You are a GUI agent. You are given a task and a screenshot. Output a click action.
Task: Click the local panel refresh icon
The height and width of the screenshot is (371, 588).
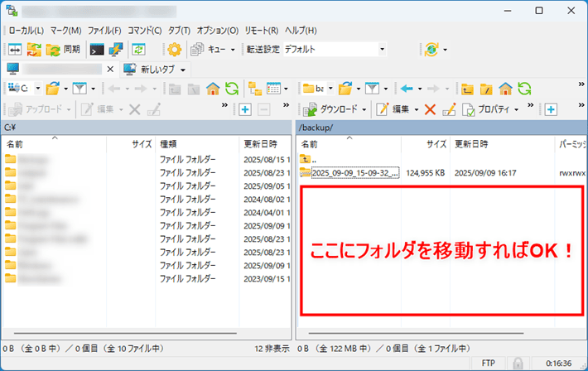tap(232, 89)
